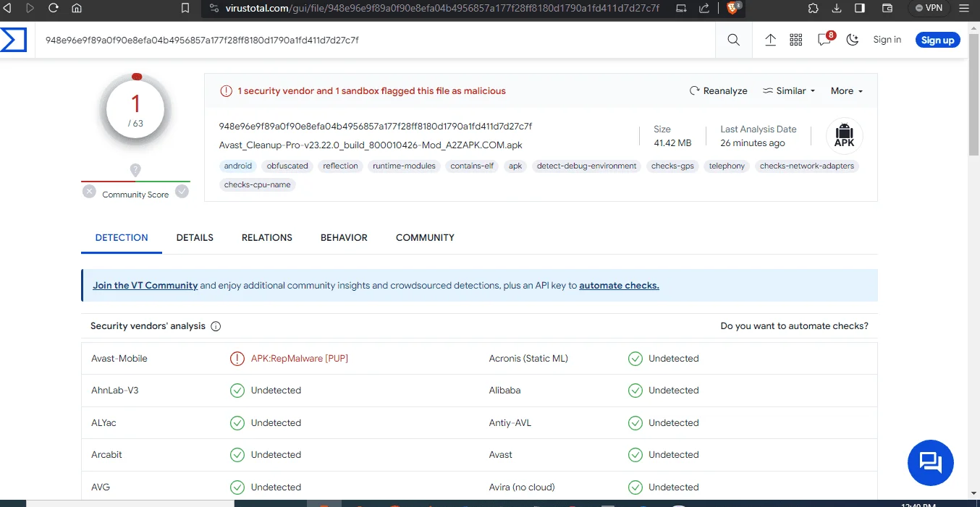Click the browser bookmark icon
This screenshot has height=507, width=980.
[185, 8]
